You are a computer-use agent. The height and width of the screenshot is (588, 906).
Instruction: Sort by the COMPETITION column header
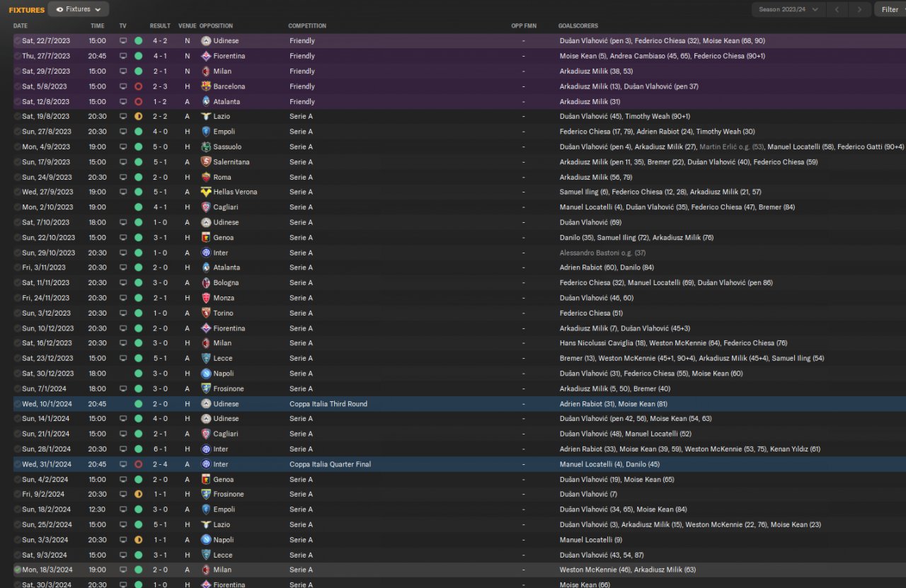tap(307, 26)
